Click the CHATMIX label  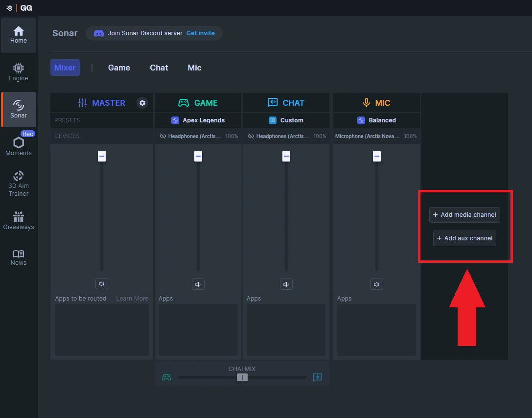(x=242, y=369)
